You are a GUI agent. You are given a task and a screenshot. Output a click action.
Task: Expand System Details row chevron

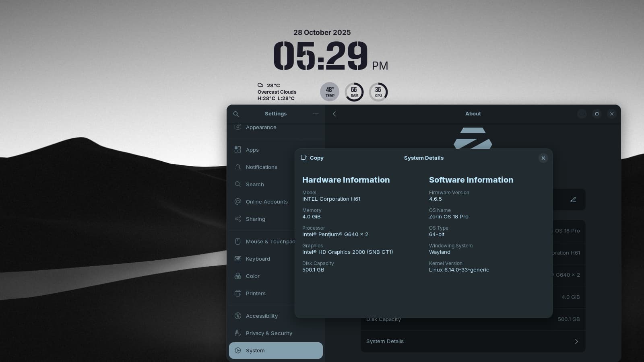pyautogui.click(x=576, y=341)
